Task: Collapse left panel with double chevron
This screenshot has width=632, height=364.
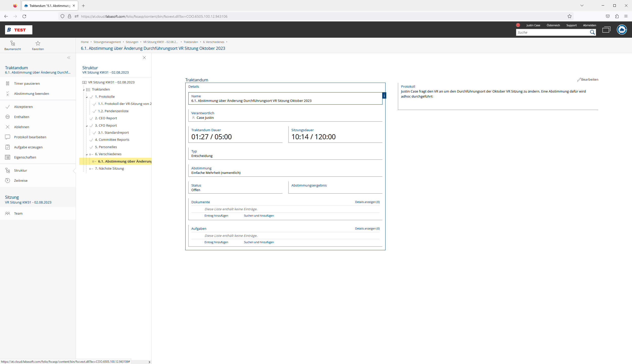Action: tap(69, 58)
